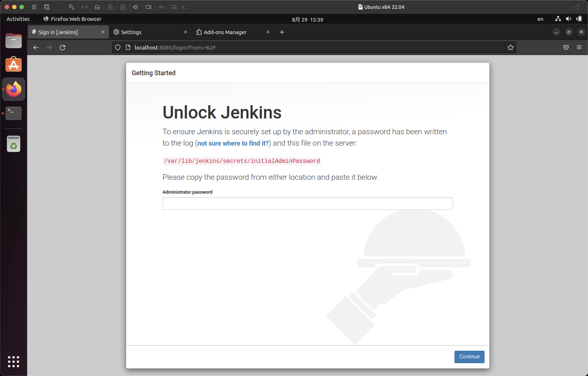
Task: Open the 'not sure where to find it?' link
Action: tap(233, 143)
